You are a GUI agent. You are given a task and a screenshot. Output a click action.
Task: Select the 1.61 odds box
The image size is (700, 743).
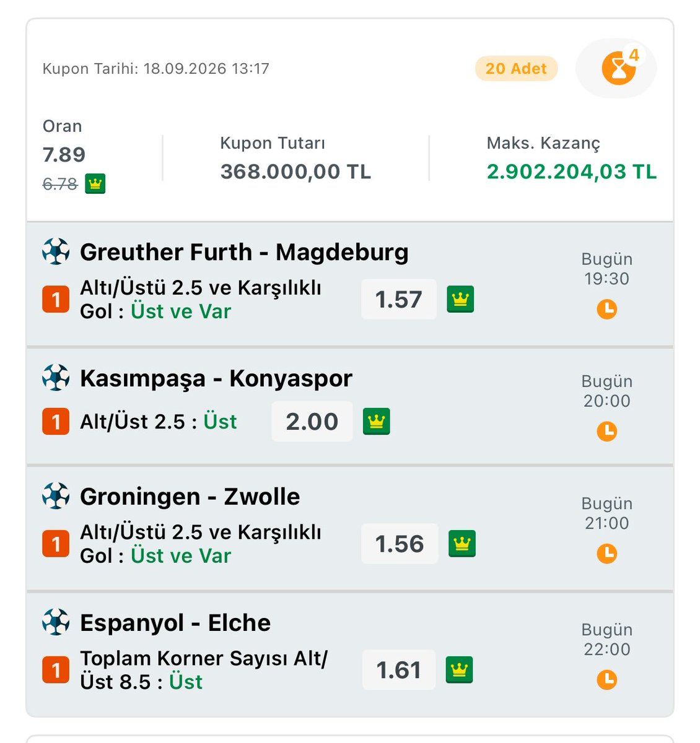[x=399, y=670]
